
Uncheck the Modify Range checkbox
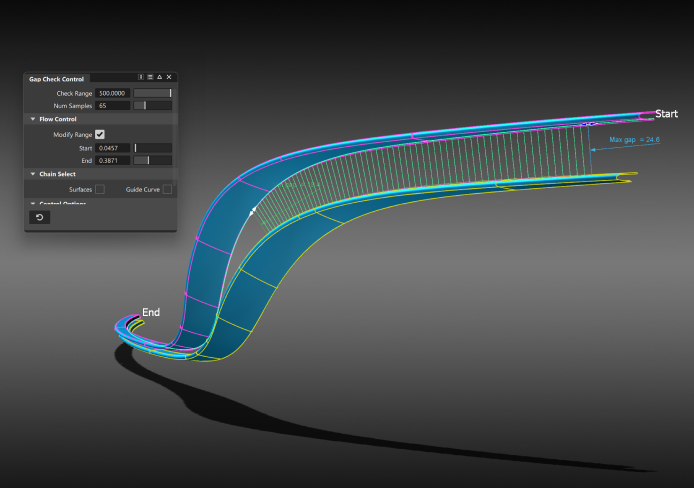point(100,134)
